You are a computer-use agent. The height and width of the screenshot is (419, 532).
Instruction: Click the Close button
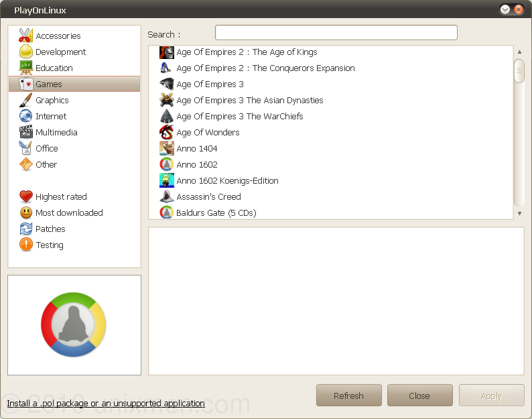(x=419, y=396)
